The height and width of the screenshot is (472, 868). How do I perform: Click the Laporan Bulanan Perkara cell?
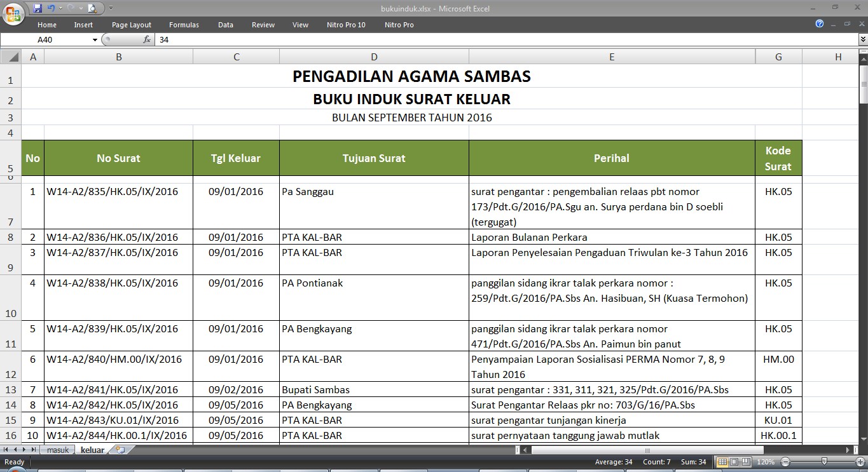612,237
